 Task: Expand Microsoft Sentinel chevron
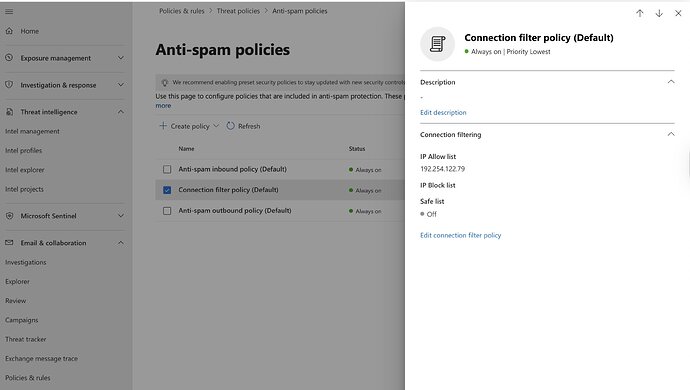(x=121, y=216)
